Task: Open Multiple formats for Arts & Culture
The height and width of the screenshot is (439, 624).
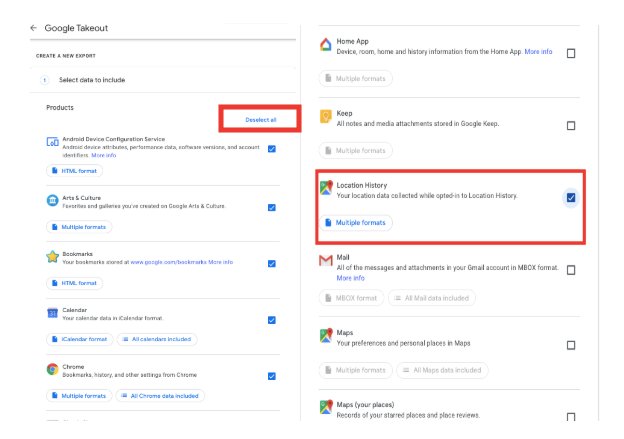Action: pos(79,227)
